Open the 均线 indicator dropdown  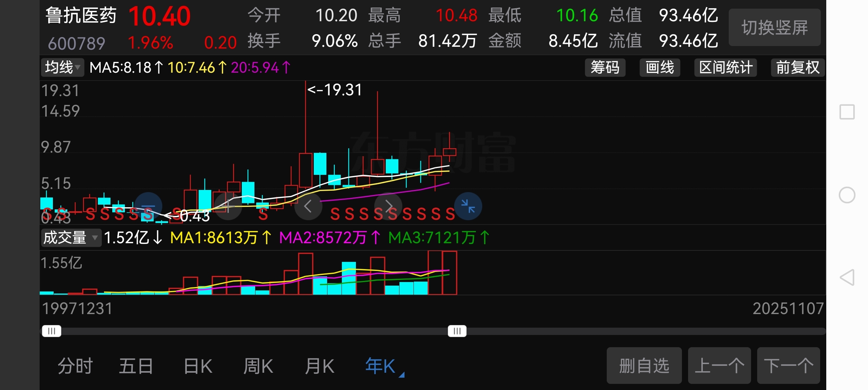tap(63, 67)
